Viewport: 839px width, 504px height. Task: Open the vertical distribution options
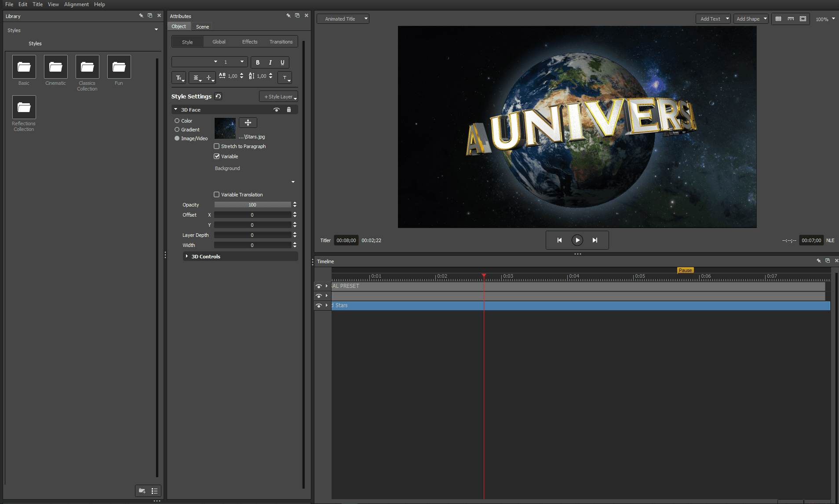pos(210,78)
